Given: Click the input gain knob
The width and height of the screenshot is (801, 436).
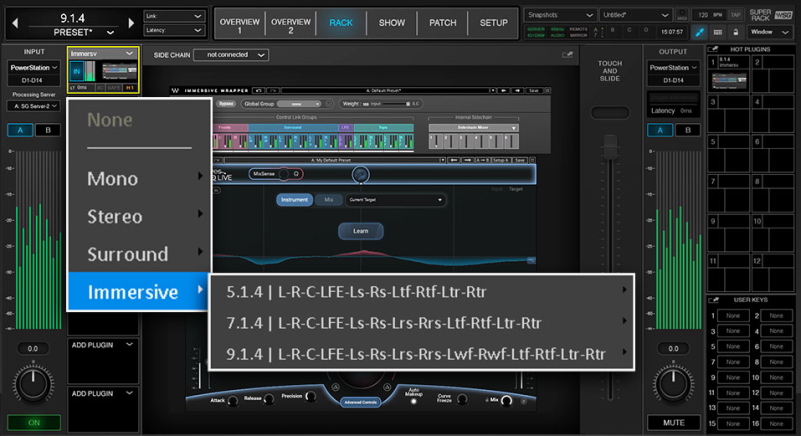Looking at the screenshot, I should click(x=33, y=383).
